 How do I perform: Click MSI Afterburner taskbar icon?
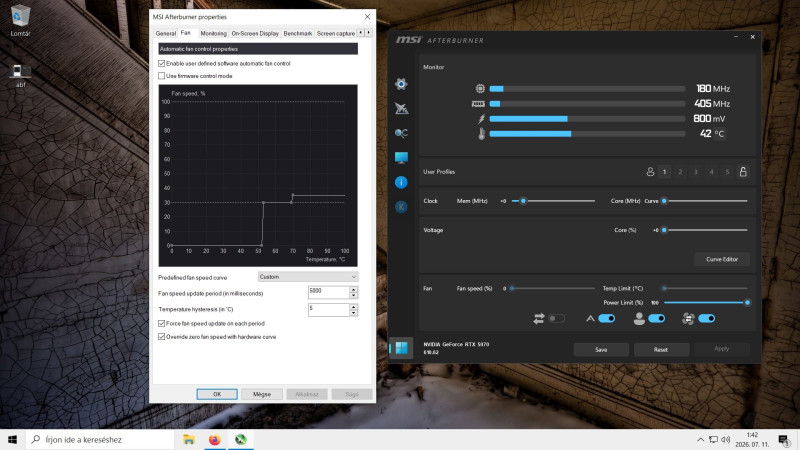(x=241, y=439)
